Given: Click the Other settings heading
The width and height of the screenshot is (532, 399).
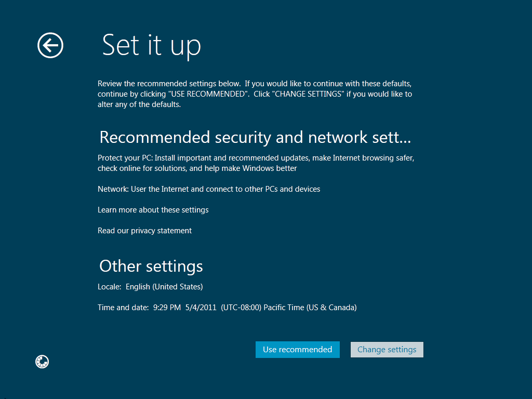Looking at the screenshot, I should pyautogui.click(x=151, y=266).
